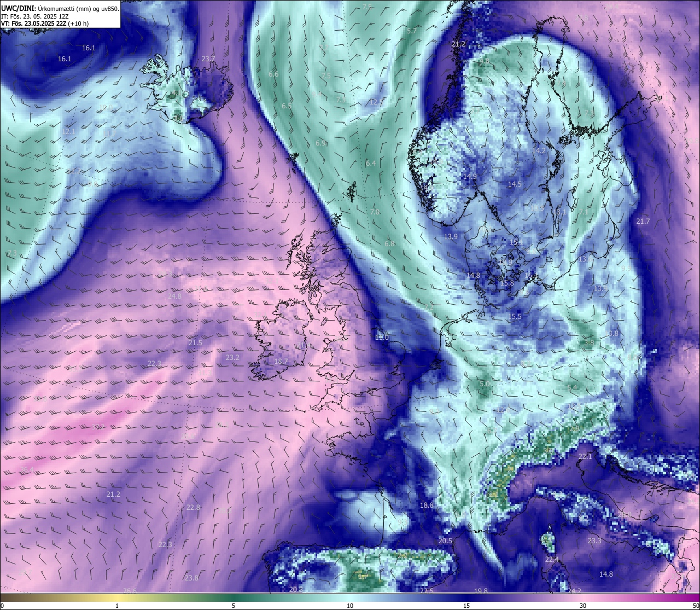This screenshot has height=610, width=700.
Task: Click the 23.8 map value
Action: (x=191, y=578)
